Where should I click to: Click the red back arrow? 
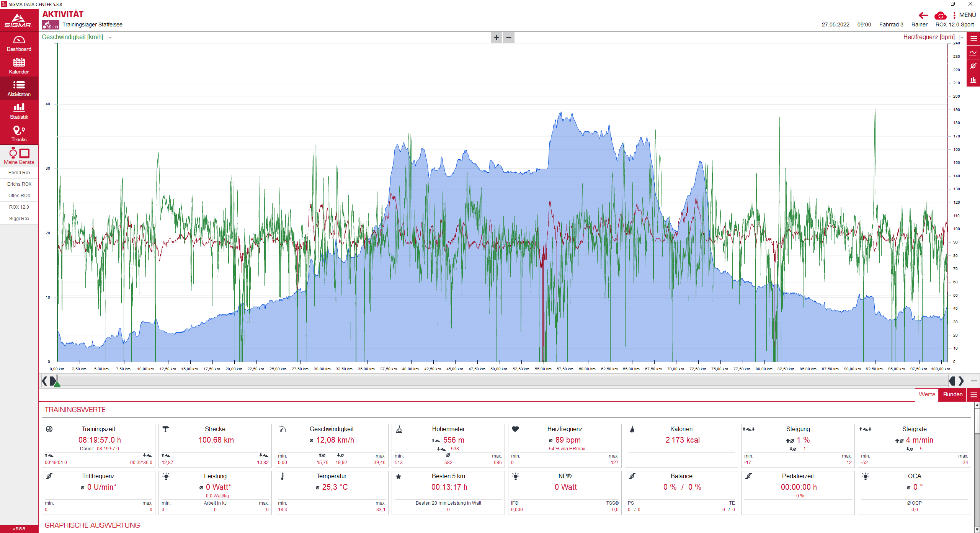pos(923,16)
